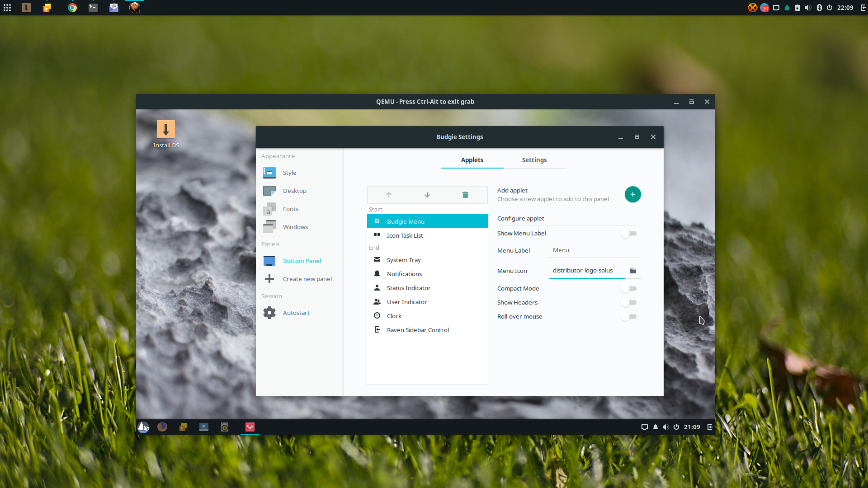Toggle the Show Menu Label switch
Image resolution: width=868 pixels, height=488 pixels.
(x=629, y=234)
